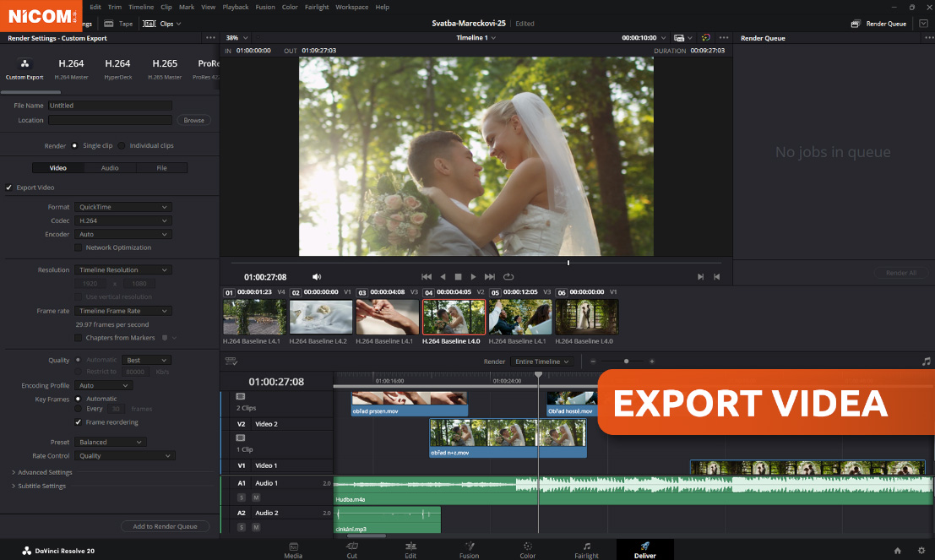
Task: Click the viewer scrubber playhead
Action: point(568,263)
